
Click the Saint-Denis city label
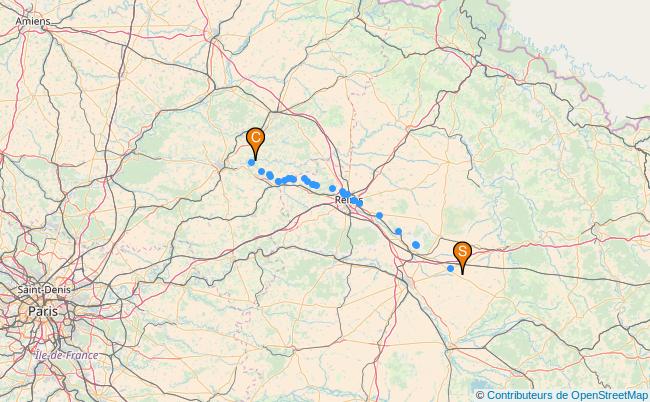coord(44,289)
